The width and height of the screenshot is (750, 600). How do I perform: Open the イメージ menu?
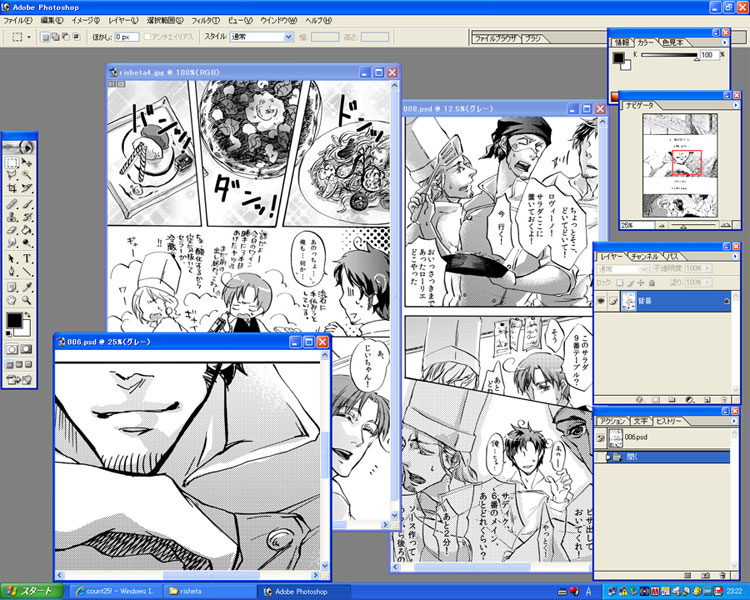coord(85,21)
